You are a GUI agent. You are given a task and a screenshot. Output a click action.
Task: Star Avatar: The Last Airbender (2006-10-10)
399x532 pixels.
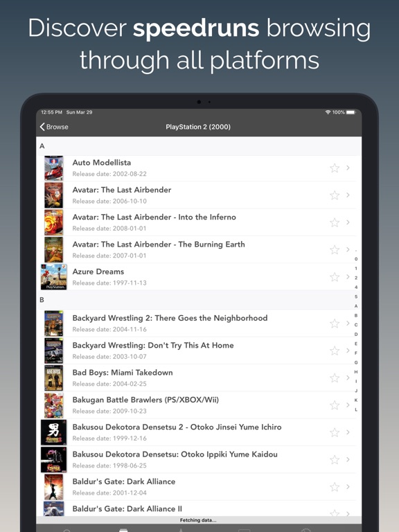point(335,195)
